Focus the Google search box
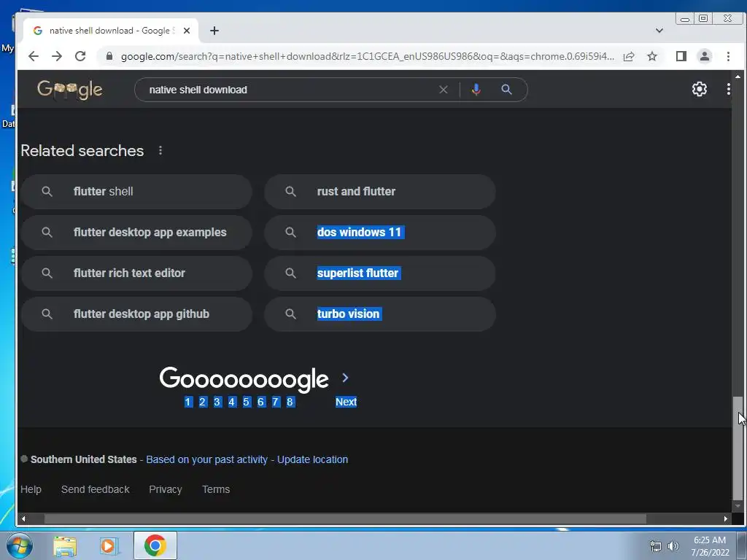Screen dimensions: 747x560 pos(290,90)
